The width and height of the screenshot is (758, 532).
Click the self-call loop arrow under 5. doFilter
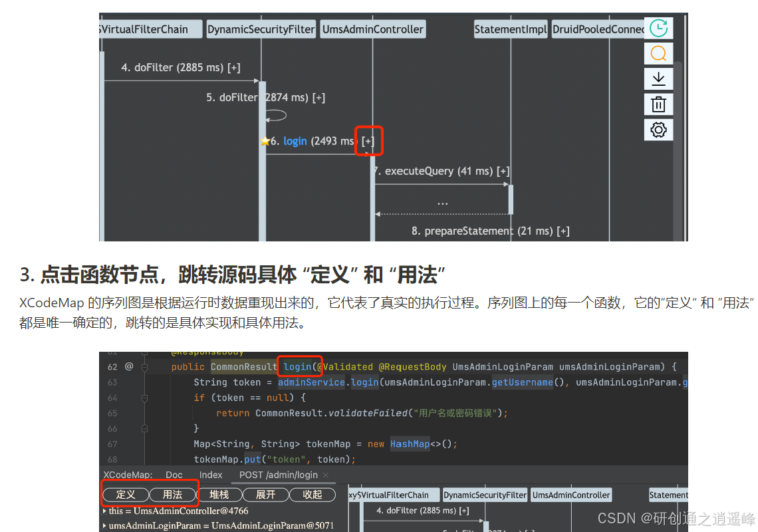click(x=277, y=116)
